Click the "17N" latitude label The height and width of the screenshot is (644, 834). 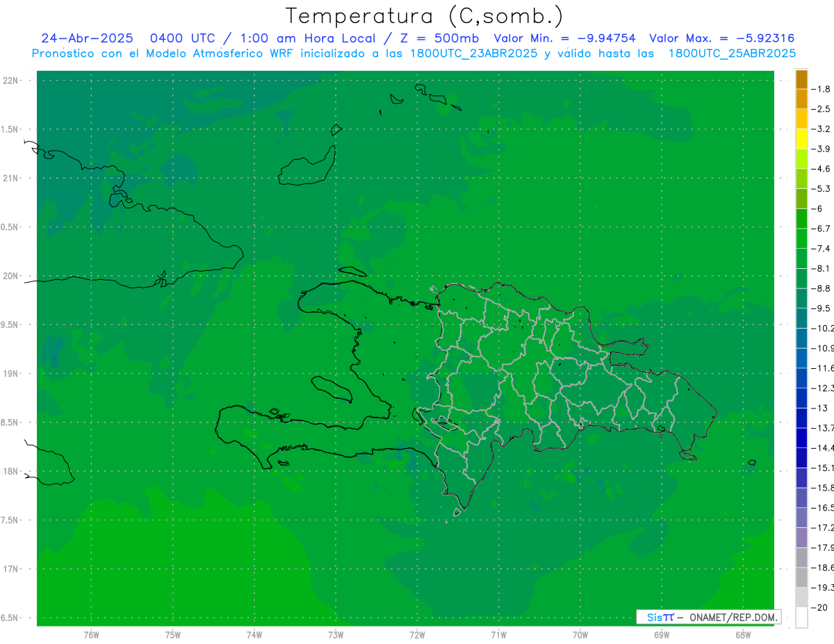click(x=11, y=570)
